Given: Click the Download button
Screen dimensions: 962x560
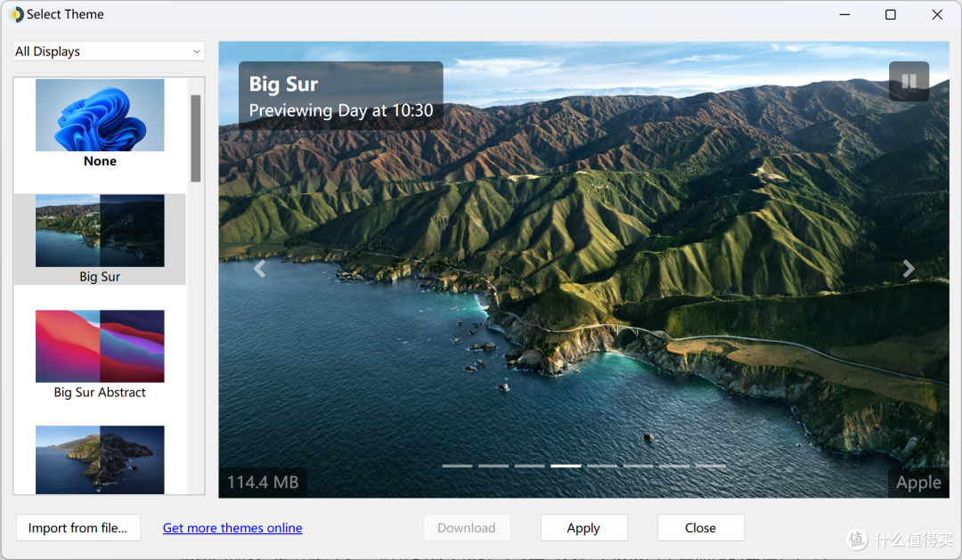Looking at the screenshot, I should pyautogui.click(x=466, y=528).
